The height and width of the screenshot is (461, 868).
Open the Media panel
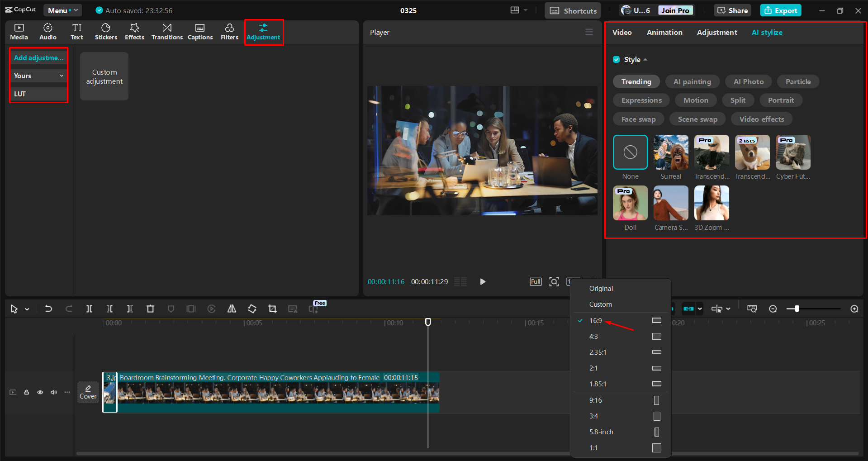19,31
